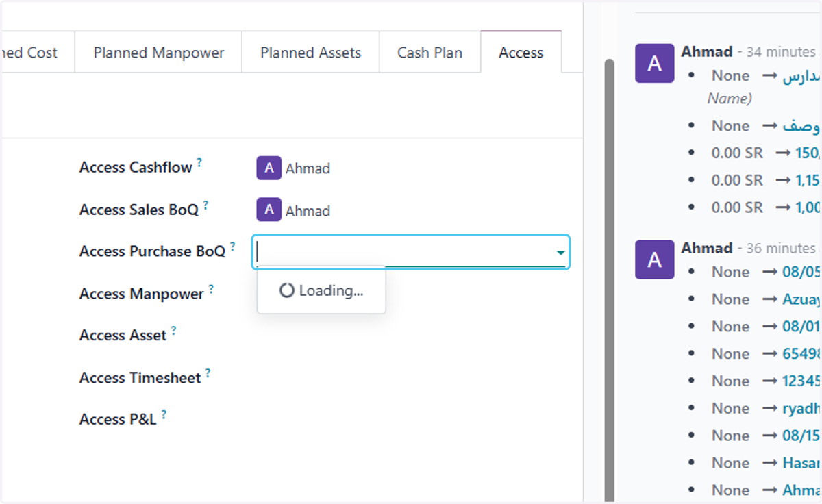Open the partially visible Cost tab
Image resolution: width=822 pixels, height=504 pixels.
(37, 52)
